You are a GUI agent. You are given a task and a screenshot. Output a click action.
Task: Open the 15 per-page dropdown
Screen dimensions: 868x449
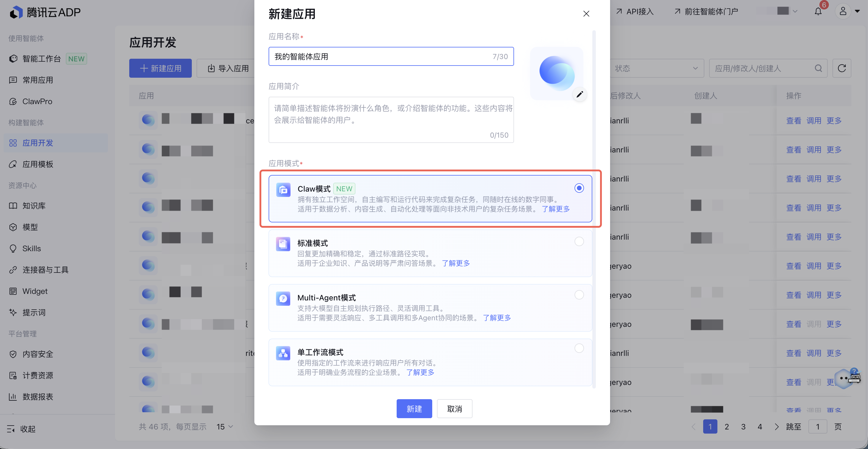pos(225,427)
